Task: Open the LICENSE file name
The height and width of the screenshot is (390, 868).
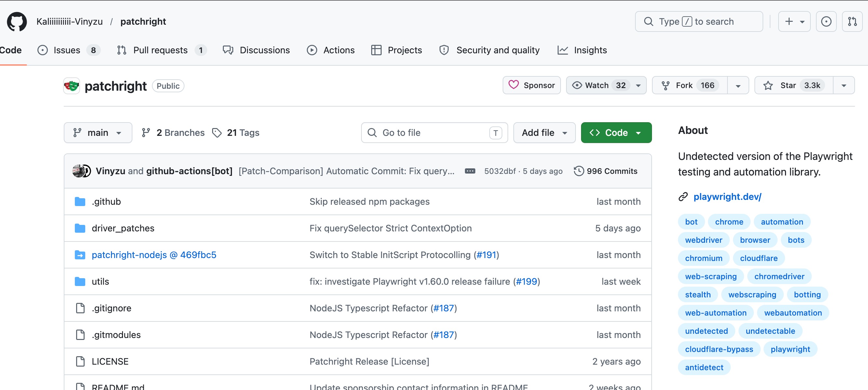Action: (110, 361)
